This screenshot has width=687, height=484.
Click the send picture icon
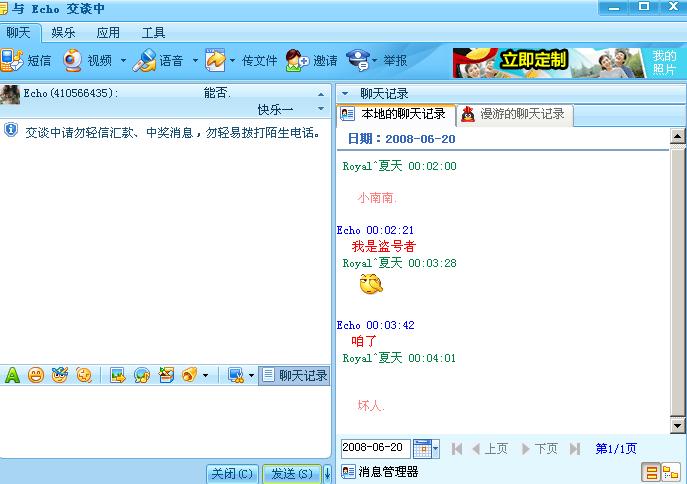pos(117,375)
